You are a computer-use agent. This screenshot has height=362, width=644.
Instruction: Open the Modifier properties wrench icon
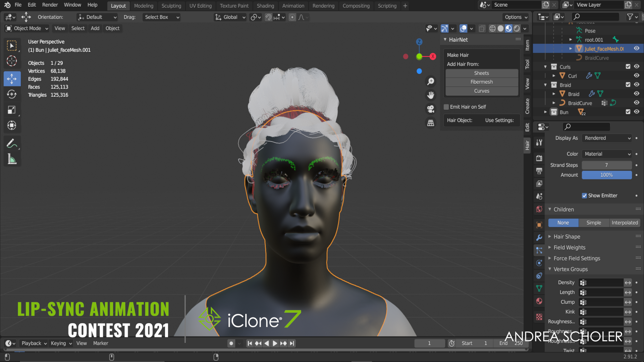click(539, 238)
